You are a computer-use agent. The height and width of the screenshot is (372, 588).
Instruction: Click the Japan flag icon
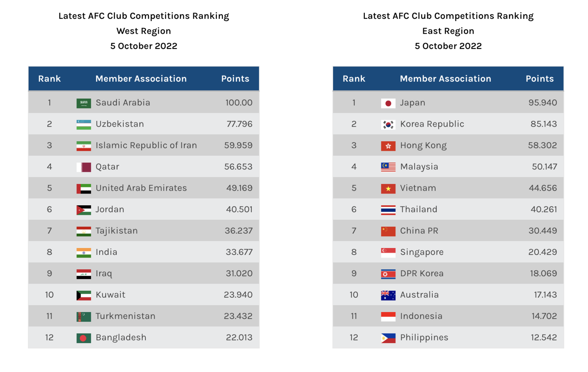pos(388,103)
